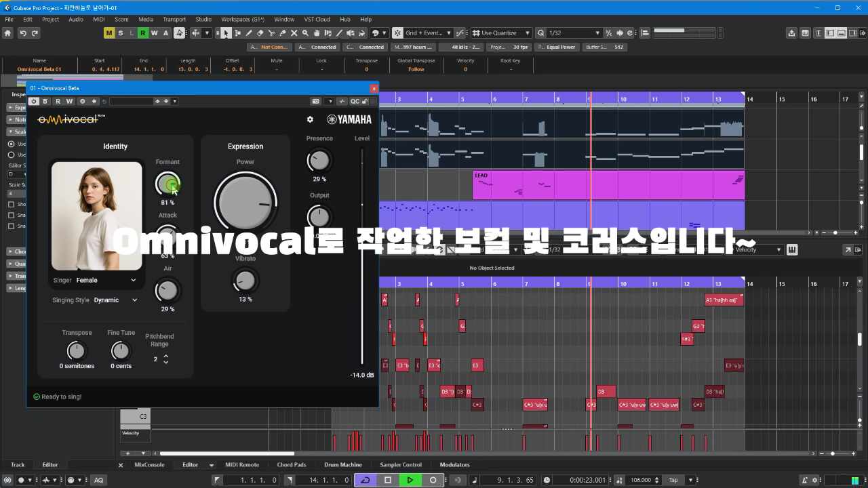Screen dimensions: 868x488
Task: Adjust the Presence knob
Action: click(319, 161)
